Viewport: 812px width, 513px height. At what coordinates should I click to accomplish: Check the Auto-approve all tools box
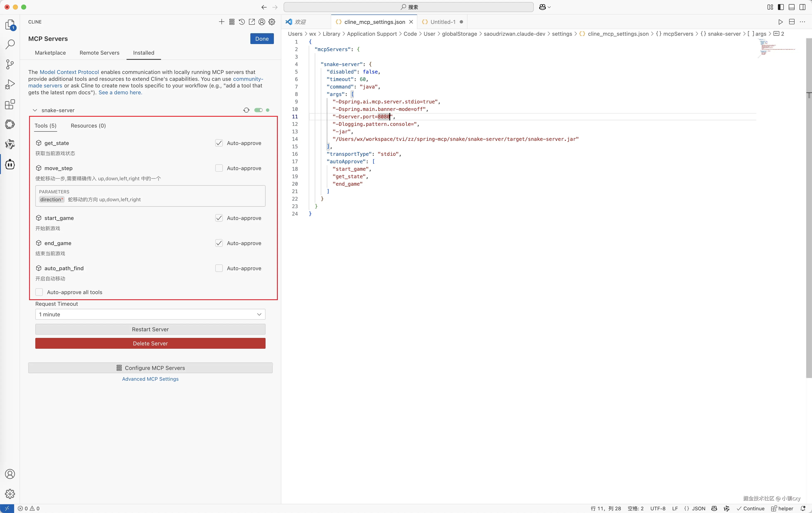coord(39,292)
